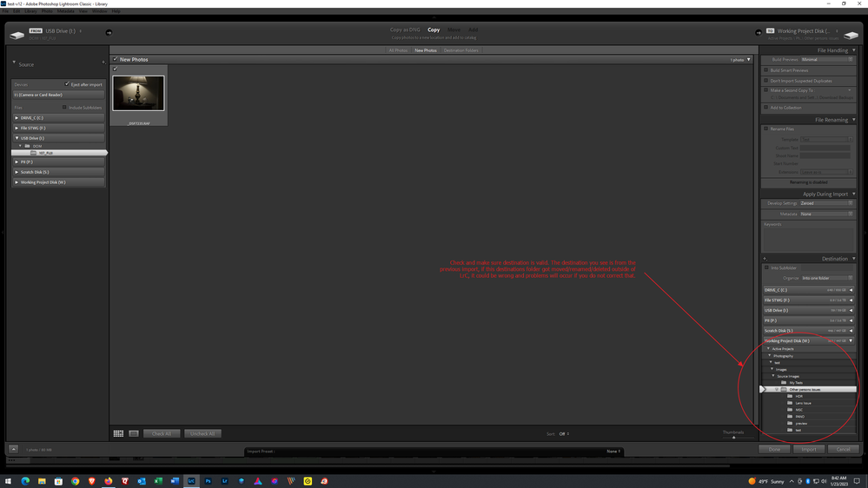The image size is (868, 488).
Task: Switch to New Photos tab
Action: (x=426, y=50)
